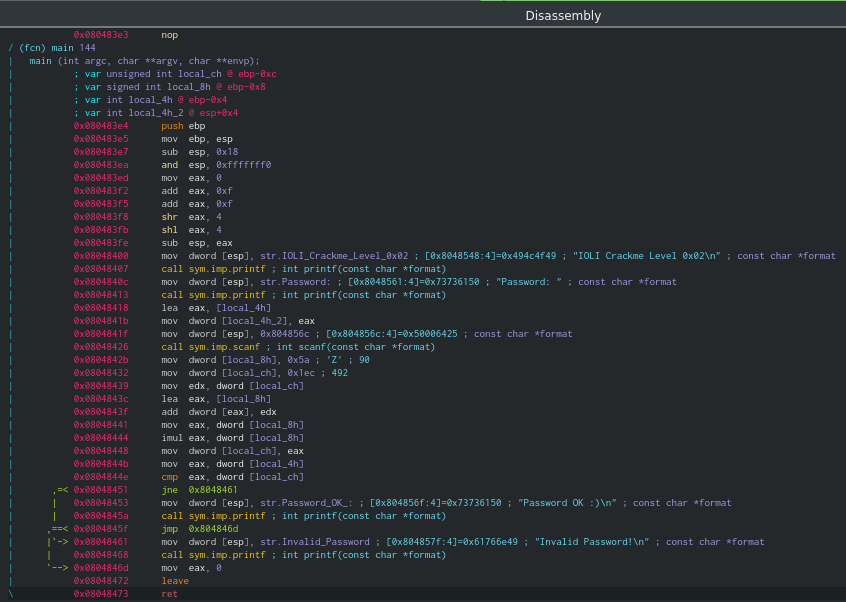This screenshot has height=602, width=846.
Task: Follow the jne 0x8048461 jump target
Action: tap(213, 490)
